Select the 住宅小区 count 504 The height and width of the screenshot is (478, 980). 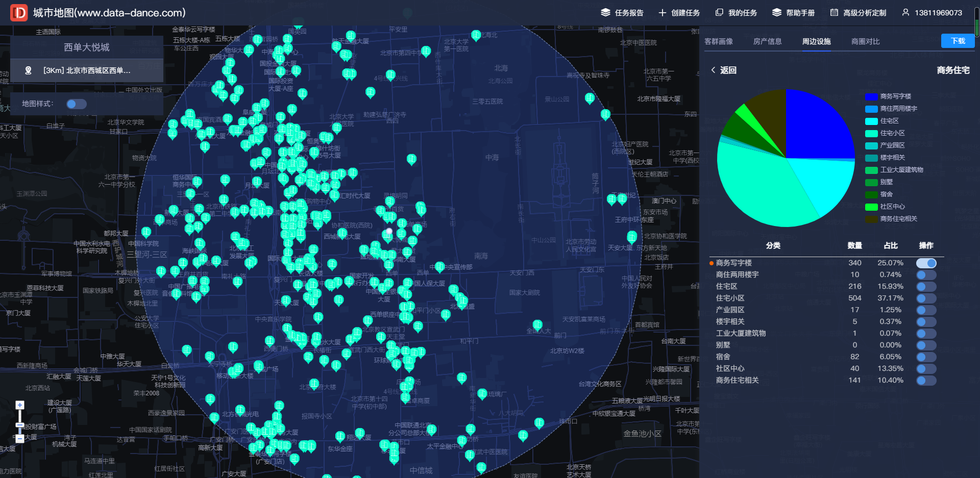pos(855,298)
